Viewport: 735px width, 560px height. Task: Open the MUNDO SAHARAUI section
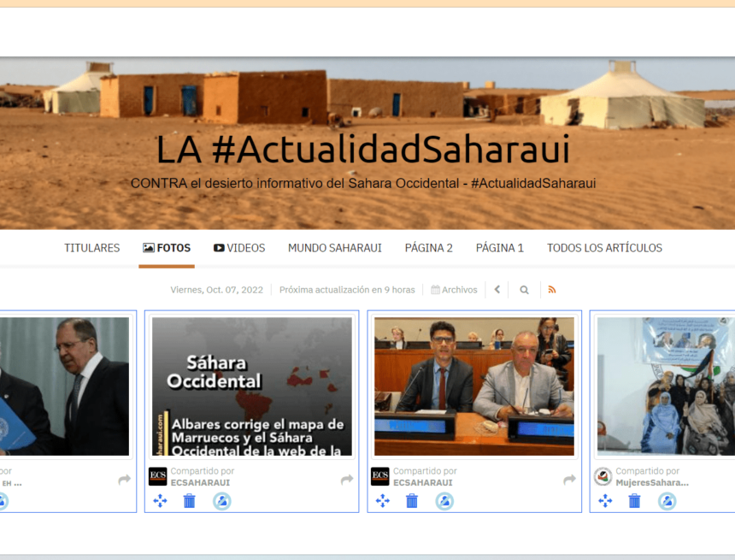pyautogui.click(x=334, y=248)
